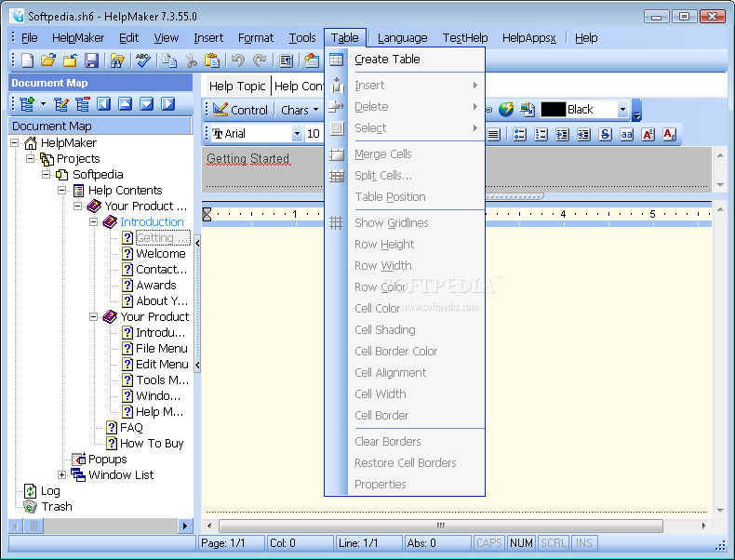Click the globe with lightning bolt icon
735x560 pixels.
(x=506, y=110)
